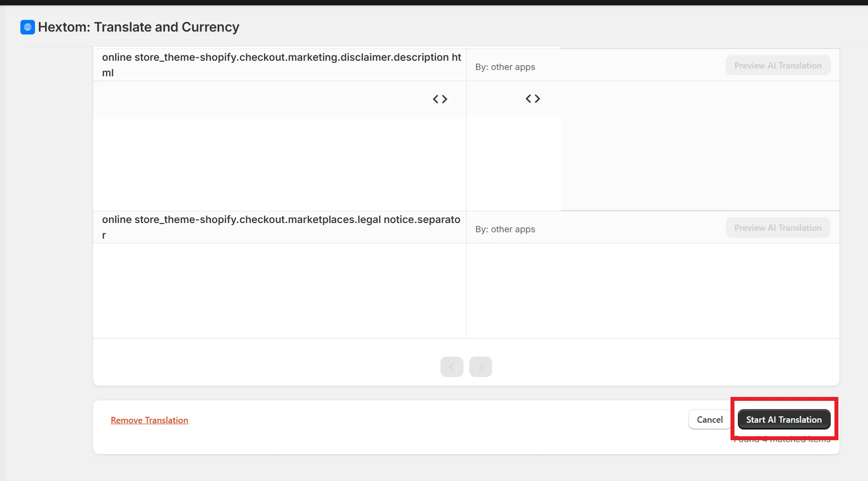The width and height of the screenshot is (868, 481).
Task: Toggle HTML code view in source column
Action: (x=440, y=99)
